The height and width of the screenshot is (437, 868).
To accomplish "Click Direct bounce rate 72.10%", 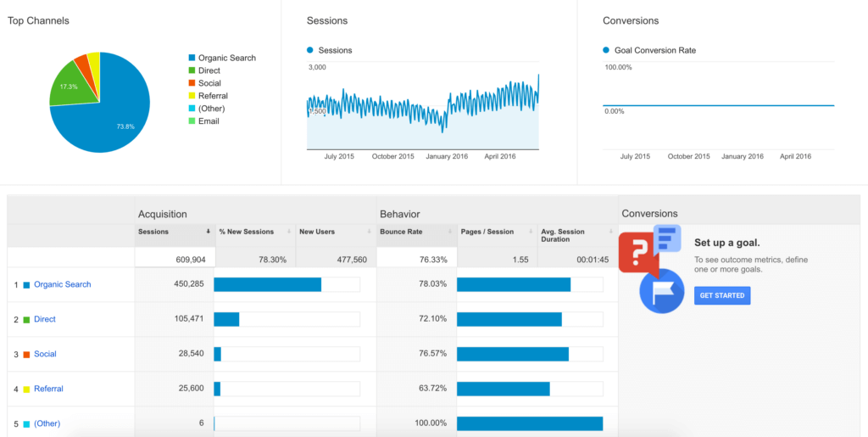I will [x=432, y=319].
